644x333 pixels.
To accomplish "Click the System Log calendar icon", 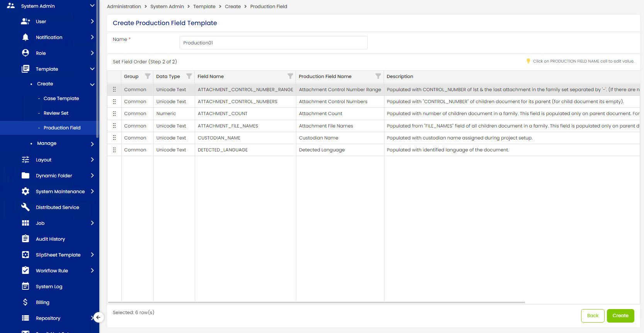I will [x=25, y=286].
